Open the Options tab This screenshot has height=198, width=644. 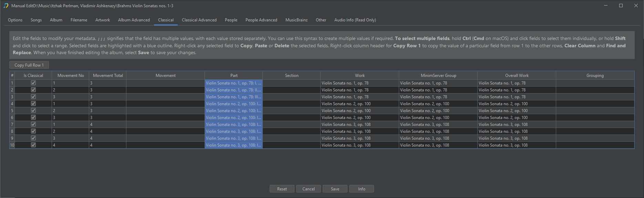(x=15, y=20)
